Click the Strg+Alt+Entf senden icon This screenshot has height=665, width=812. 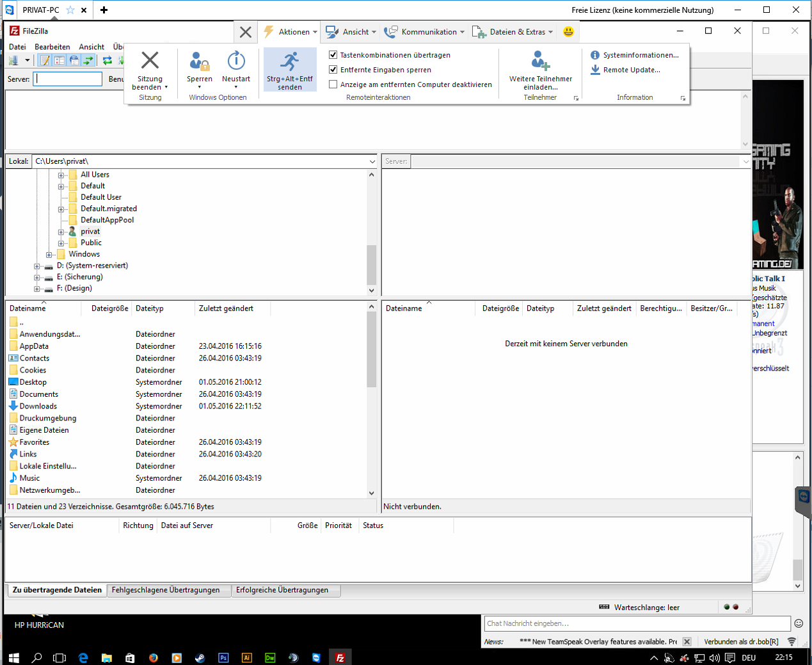tap(290, 61)
